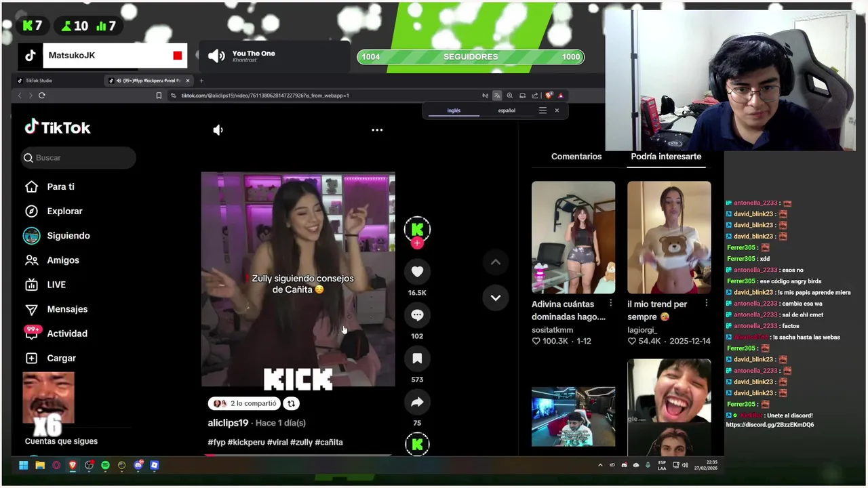This screenshot has height=488, width=868.
Task: Open the laughing man video thumbnail
Action: pos(669,407)
